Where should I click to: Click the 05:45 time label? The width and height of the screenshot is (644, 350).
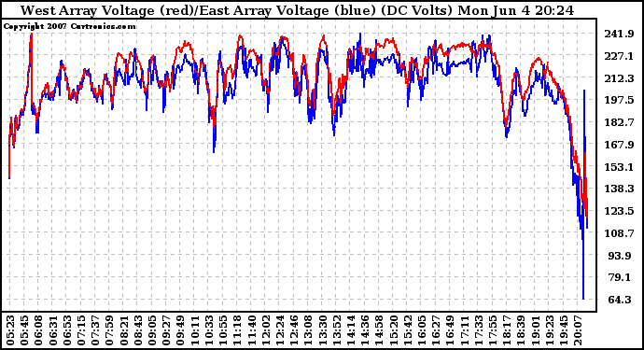click(24, 330)
